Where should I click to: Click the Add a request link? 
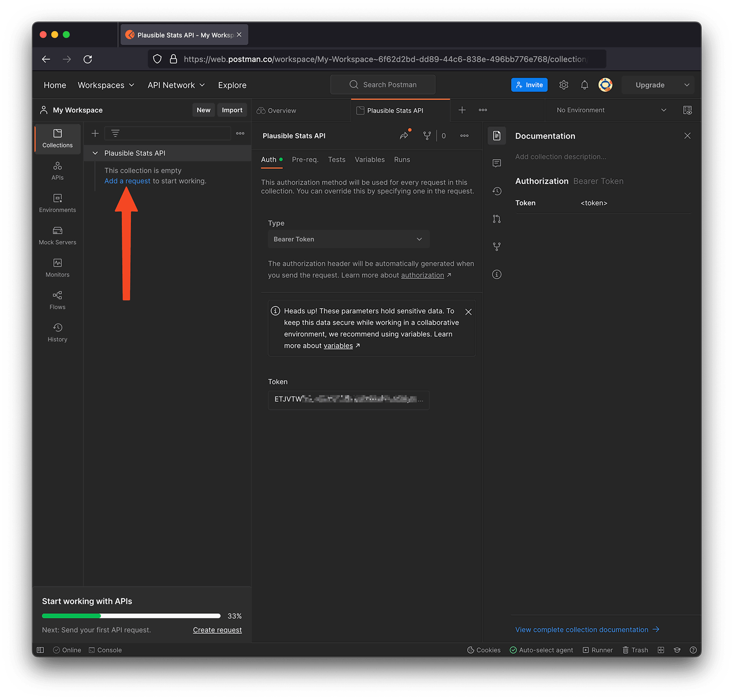(127, 181)
